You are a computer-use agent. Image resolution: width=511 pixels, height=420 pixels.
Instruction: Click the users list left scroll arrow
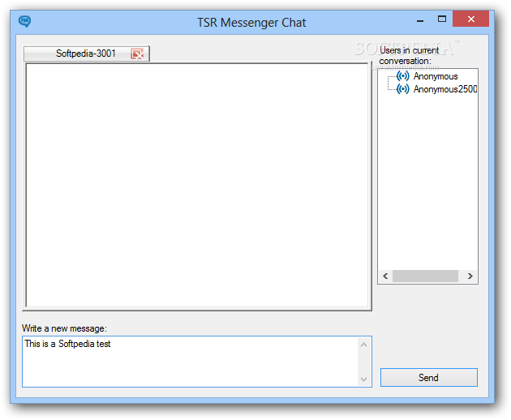pos(385,276)
